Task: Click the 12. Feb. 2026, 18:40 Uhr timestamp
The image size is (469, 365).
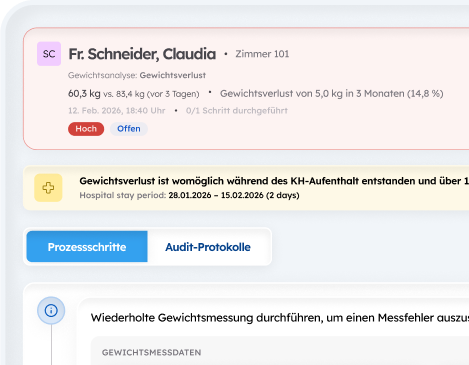Action: (117, 111)
